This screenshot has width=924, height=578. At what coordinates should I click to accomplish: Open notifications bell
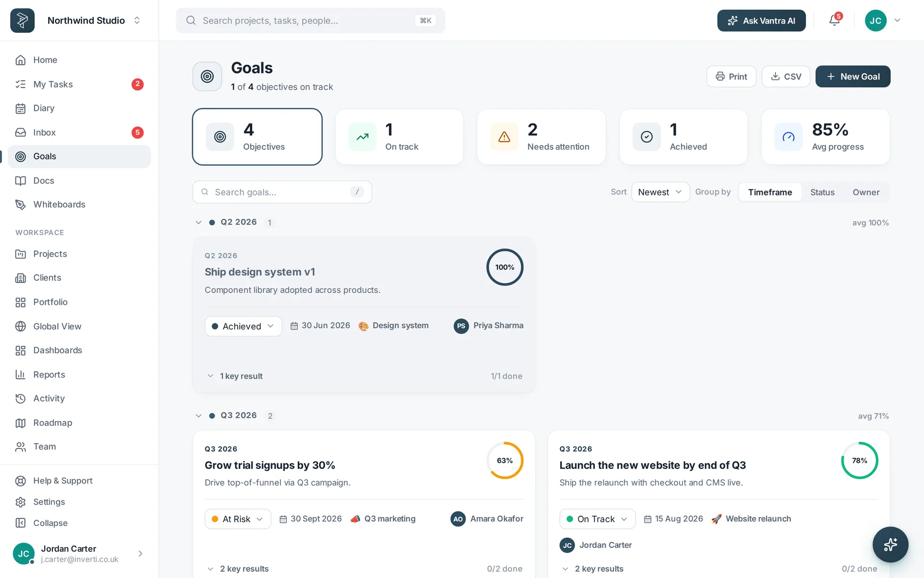834,20
